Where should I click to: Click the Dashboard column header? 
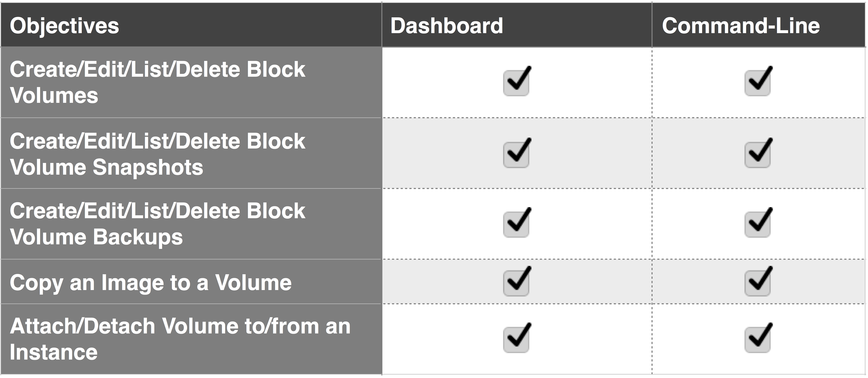517,25
